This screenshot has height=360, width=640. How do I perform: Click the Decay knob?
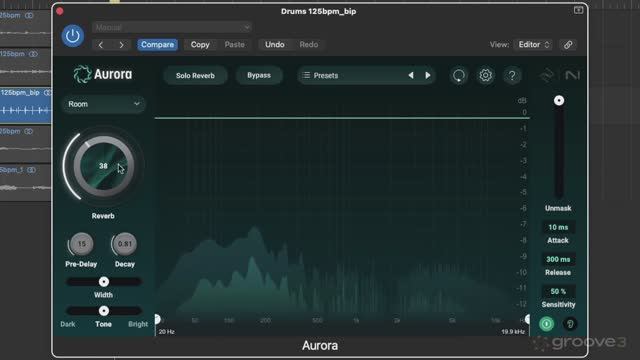pos(125,244)
